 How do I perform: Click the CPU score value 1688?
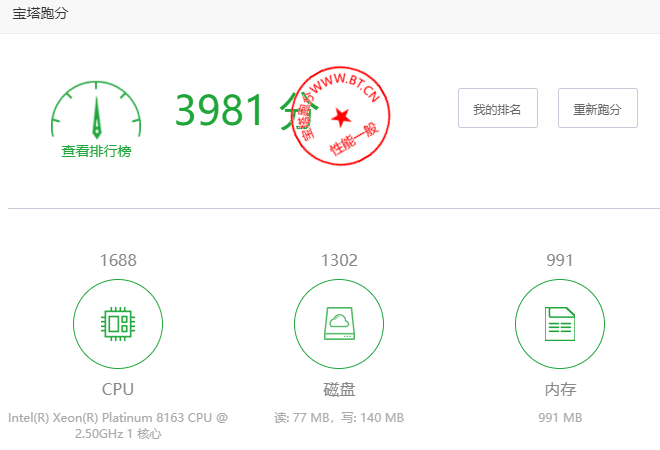[x=118, y=260]
